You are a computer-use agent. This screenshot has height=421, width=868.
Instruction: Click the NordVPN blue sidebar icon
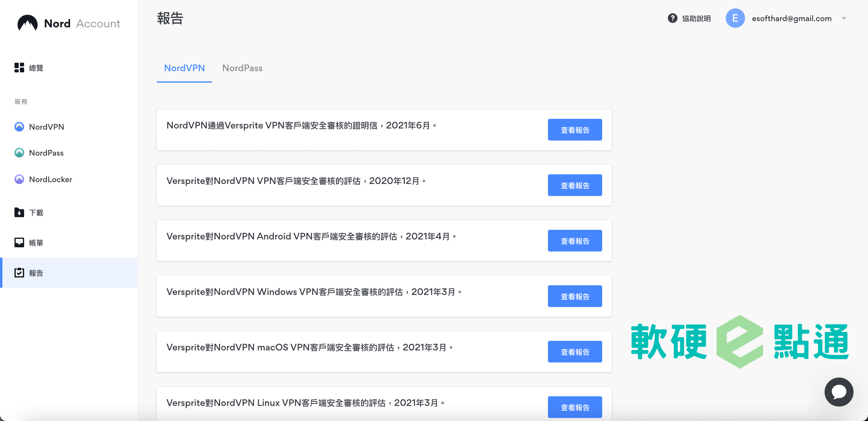click(x=19, y=127)
